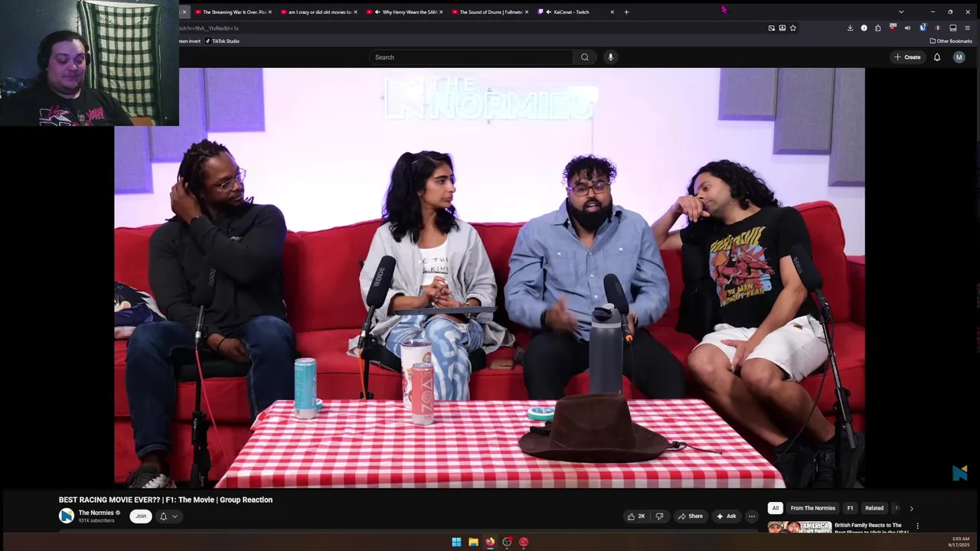980x551 pixels.
Task: Open the browser extensions puzzle icon
Action: pos(877,28)
